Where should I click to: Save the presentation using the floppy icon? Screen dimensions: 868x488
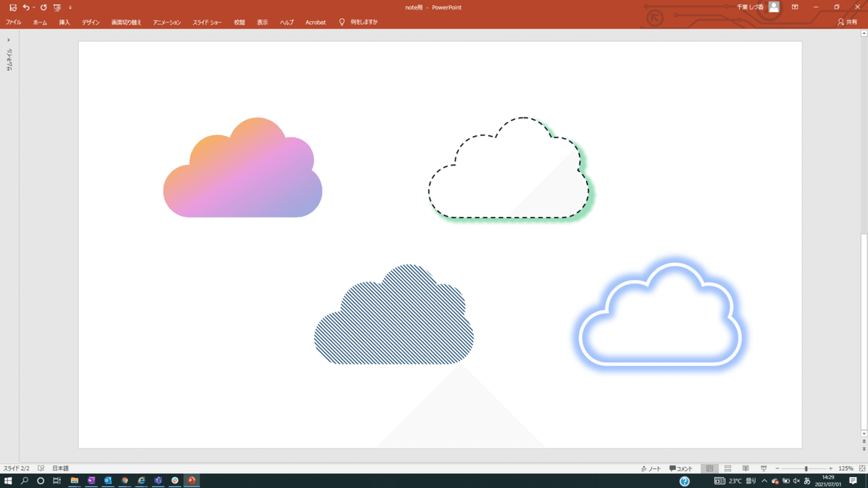point(13,7)
